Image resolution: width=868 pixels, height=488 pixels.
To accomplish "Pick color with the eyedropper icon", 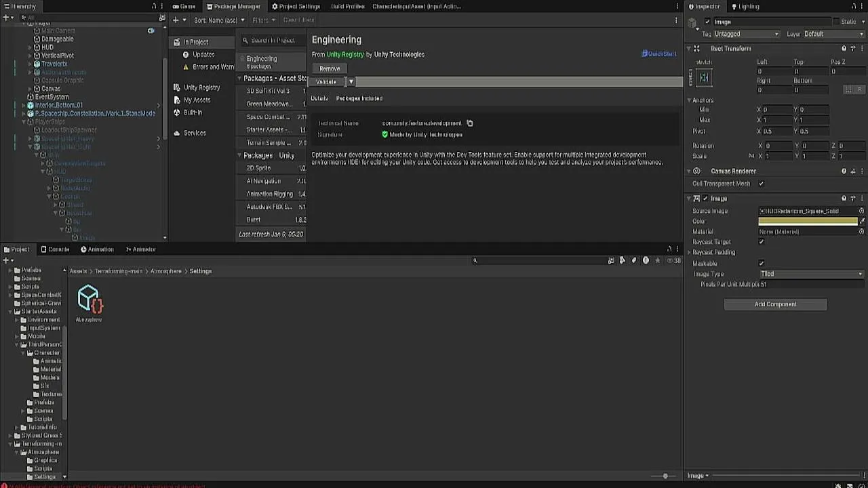I will (x=862, y=221).
